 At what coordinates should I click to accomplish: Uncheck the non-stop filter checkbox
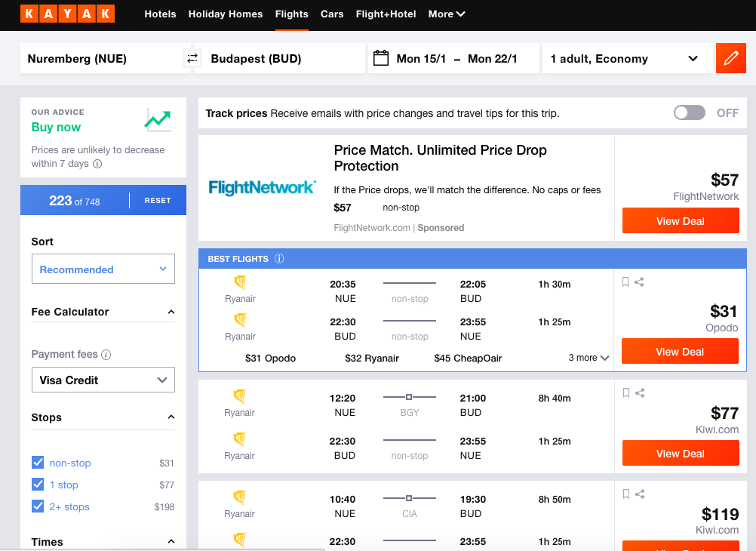pyautogui.click(x=38, y=462)
